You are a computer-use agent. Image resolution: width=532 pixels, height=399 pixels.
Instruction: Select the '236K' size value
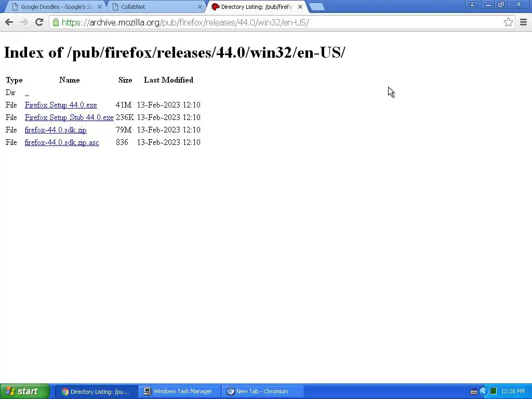(x=125, y=117)
